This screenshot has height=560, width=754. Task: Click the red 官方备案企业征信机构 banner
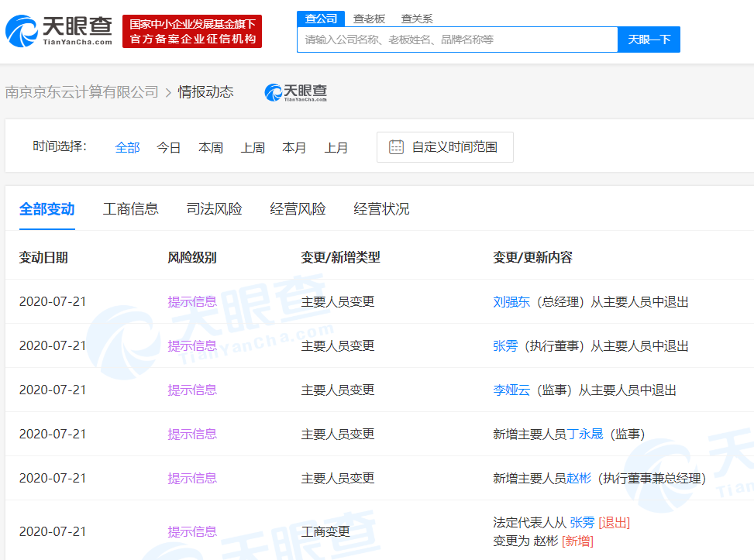click(192, 32)
